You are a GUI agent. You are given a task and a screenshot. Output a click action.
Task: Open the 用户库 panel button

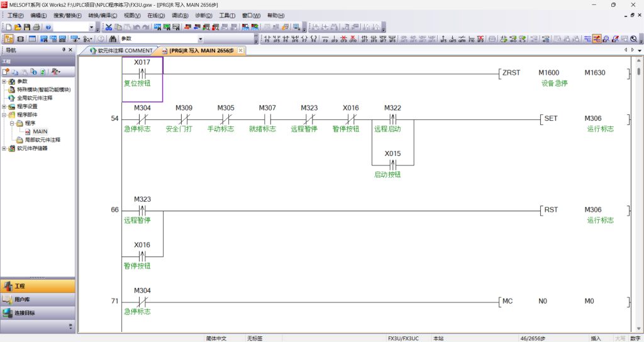click(x=38, y=299)
